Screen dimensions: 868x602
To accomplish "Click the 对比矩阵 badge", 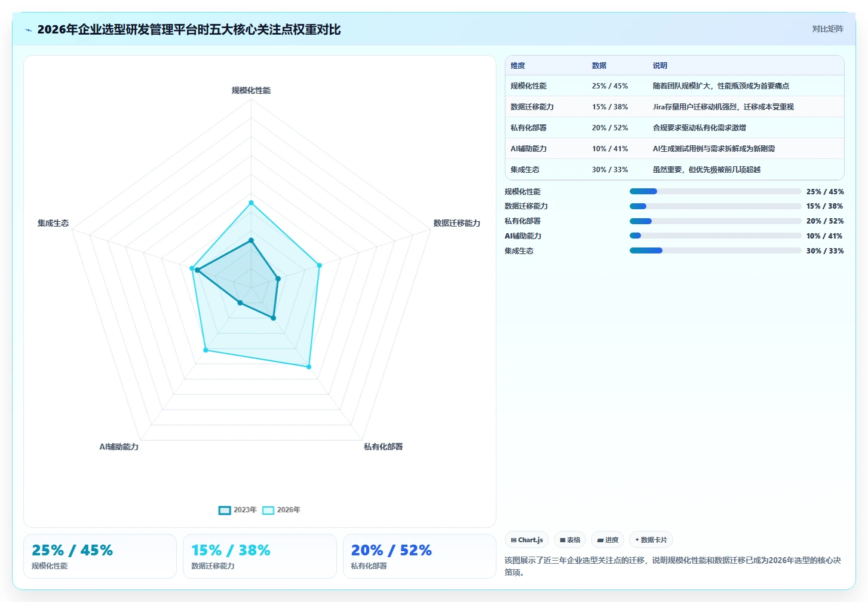I will [x=827, y=29].
